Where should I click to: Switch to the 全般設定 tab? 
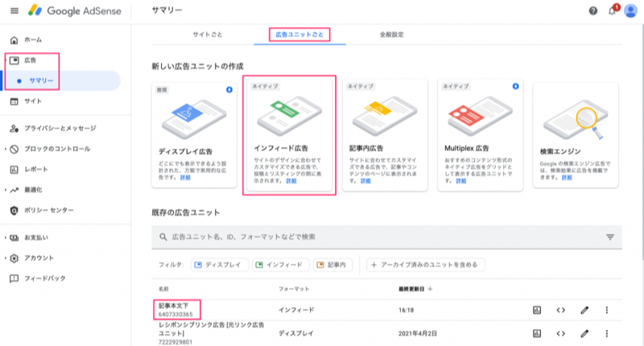tap(391, 35)
